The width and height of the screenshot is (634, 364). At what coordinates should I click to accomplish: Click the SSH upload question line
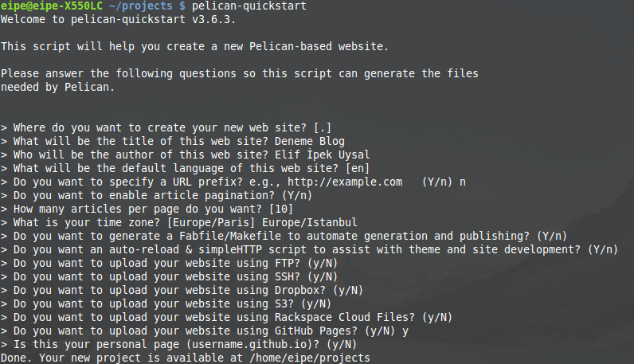[169, 276]
